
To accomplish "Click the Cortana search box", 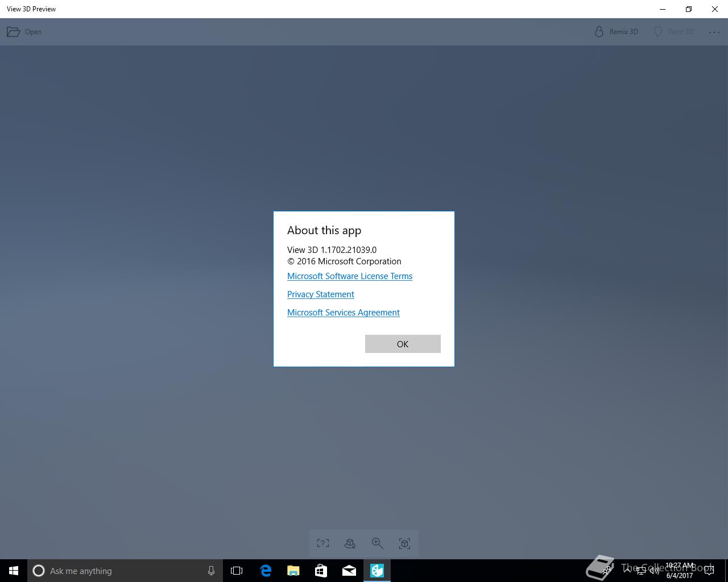I will pos(125,571).
